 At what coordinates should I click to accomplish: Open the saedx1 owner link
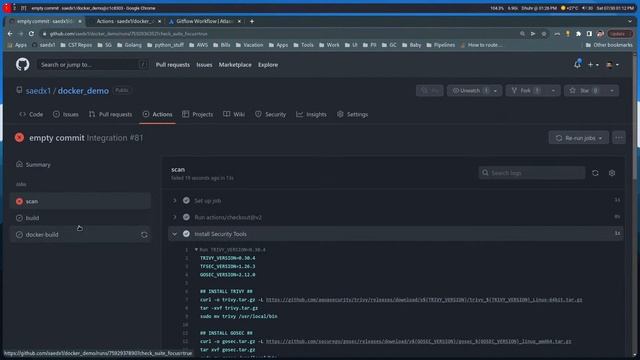(x=38, y=91)
